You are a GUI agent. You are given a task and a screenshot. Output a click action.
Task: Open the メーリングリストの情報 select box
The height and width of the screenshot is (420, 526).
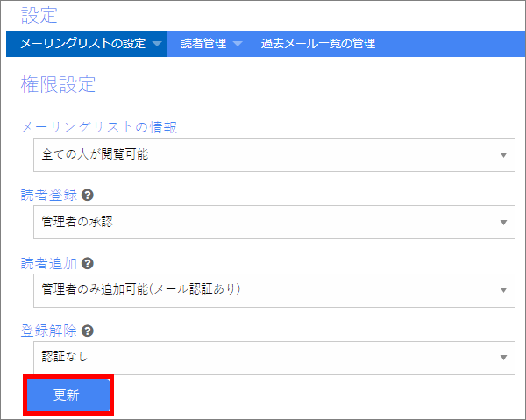(274, 154)
